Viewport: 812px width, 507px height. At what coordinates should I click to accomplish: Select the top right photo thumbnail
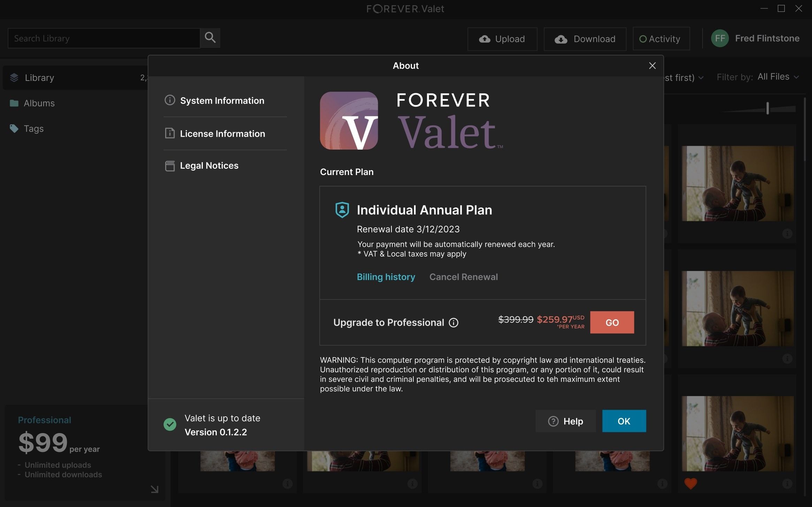(x=738, y=183)
